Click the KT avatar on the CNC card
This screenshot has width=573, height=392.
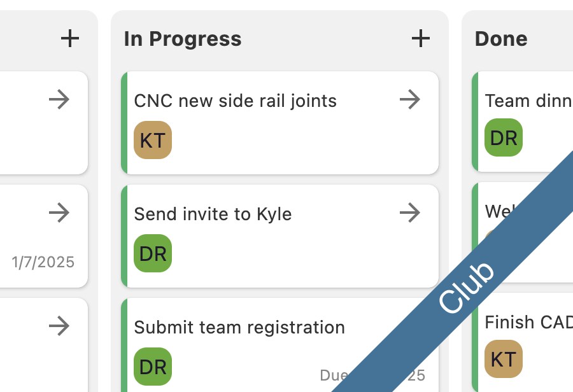click(x=152, y=140)
